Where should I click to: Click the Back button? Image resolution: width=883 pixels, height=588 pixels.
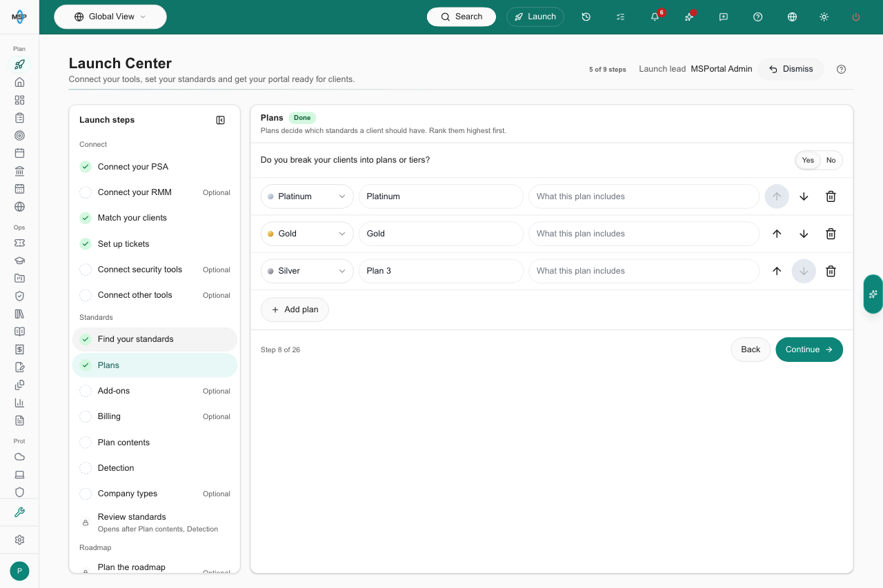tap(751, 349)
